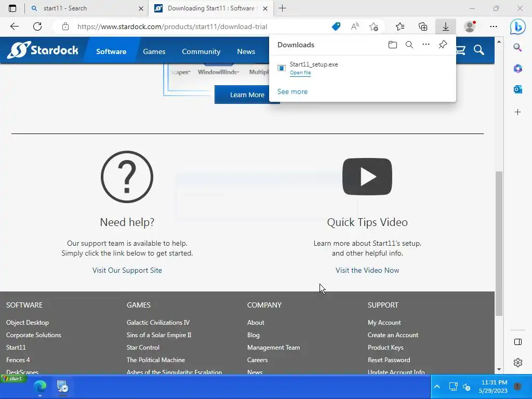The image size is (532, 399).
Task: Open the notification center badge
Action: coord(517,386)
